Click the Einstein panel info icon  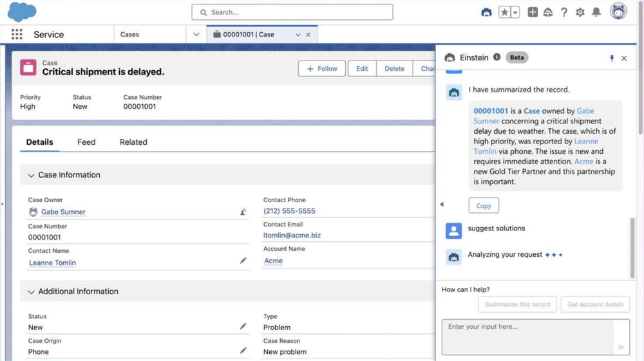(497, 57)
